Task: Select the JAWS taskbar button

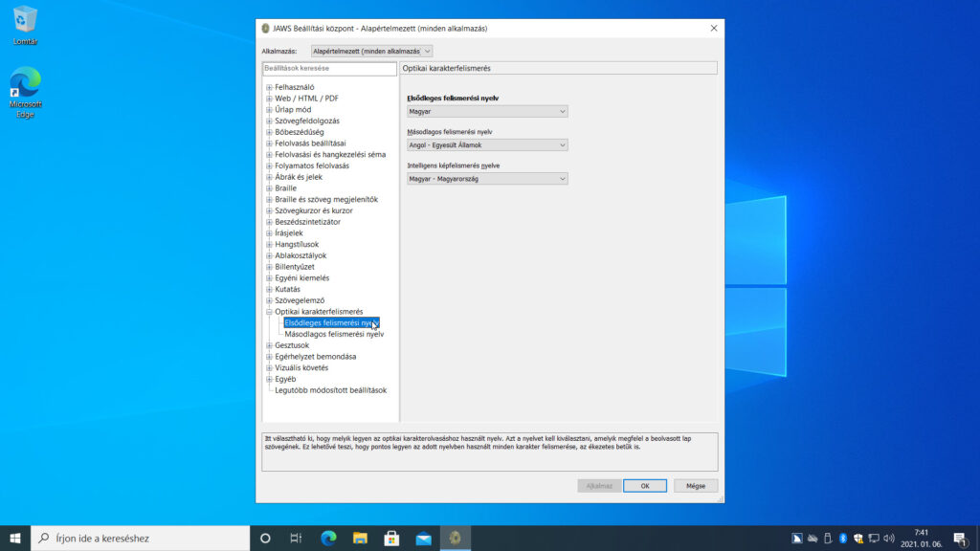Action: tap(456, 538)
